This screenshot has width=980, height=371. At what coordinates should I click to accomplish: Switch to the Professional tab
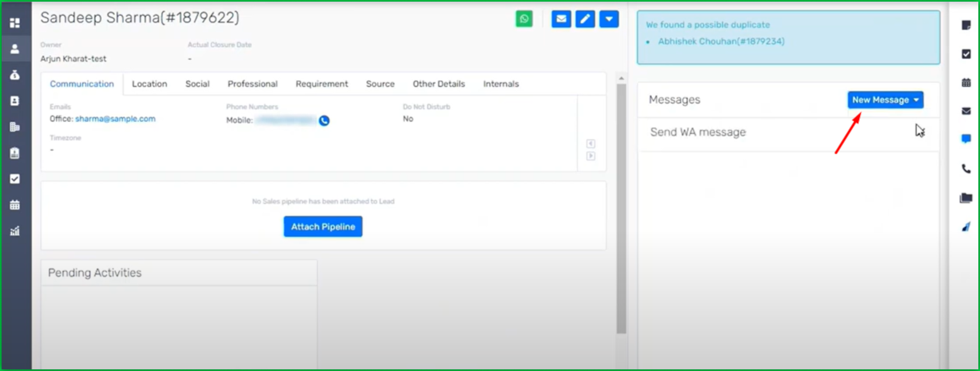coord(252,84)
